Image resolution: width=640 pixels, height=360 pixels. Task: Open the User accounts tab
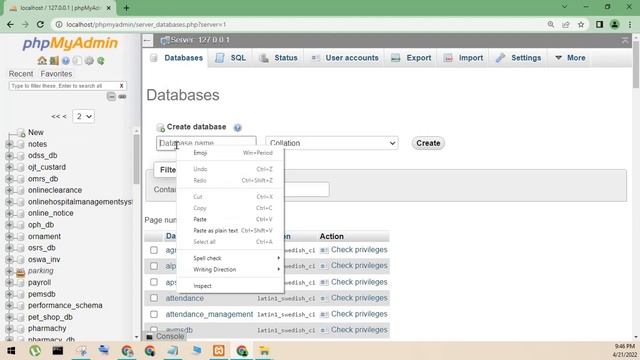tap(345, 58)
